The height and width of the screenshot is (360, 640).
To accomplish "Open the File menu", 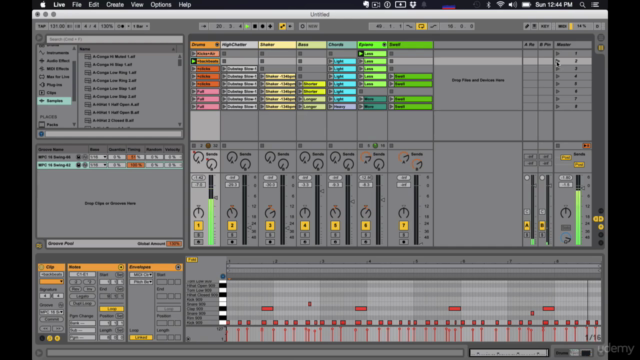I will pyautogui.click(x=77, y=5).
